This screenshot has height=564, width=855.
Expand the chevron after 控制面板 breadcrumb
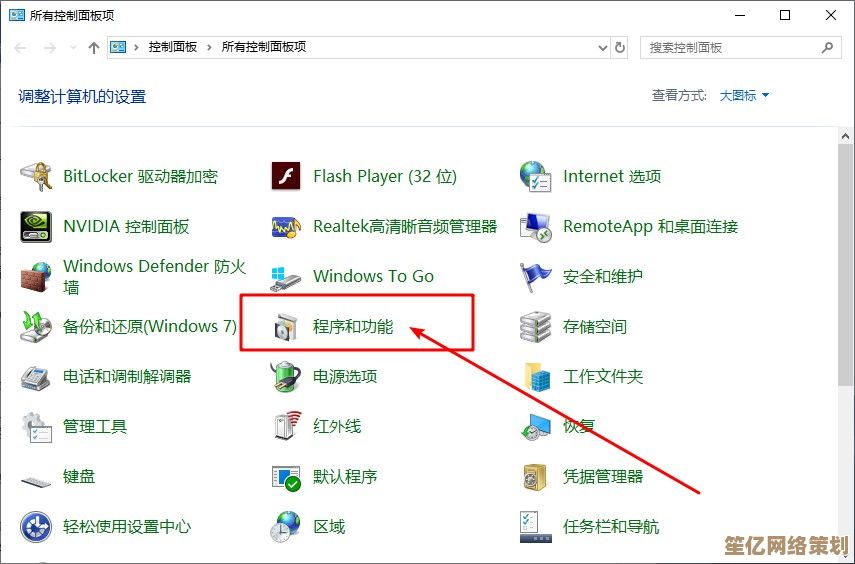coord(210,47)
